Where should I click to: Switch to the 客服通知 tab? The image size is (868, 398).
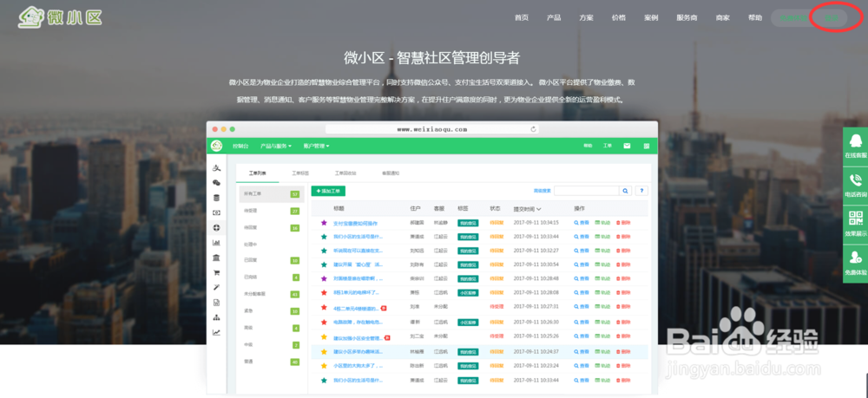click(391, 173)
